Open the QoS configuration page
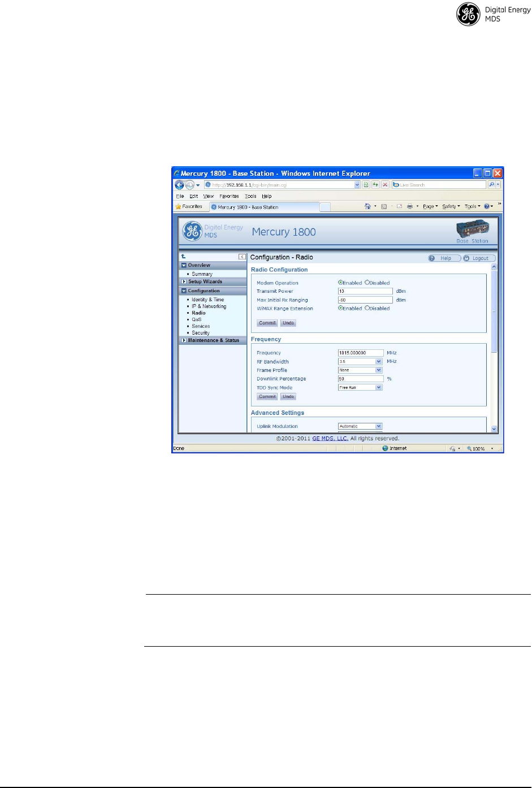Viewport: 532px width, 788px height. click(x=196, y=319)
